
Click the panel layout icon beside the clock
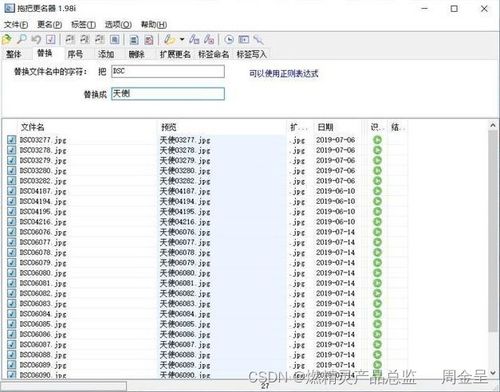pyautogui.click(x=244, y=40)
